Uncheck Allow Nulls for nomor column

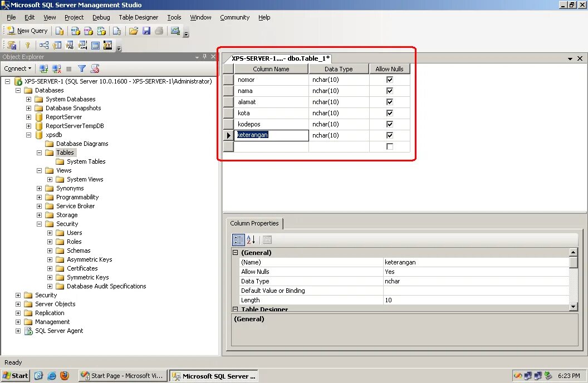(390, 80)
